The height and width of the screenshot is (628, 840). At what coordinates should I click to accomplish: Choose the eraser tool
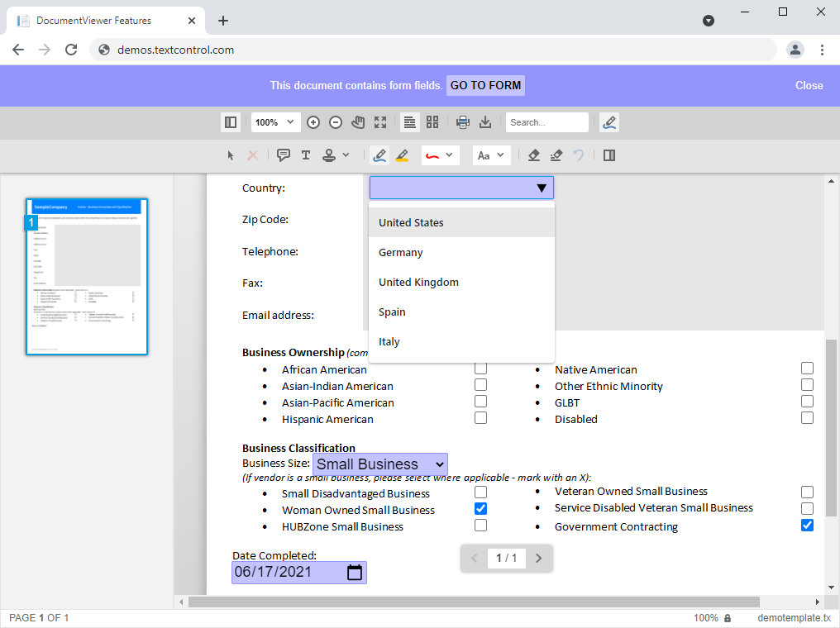534,155
